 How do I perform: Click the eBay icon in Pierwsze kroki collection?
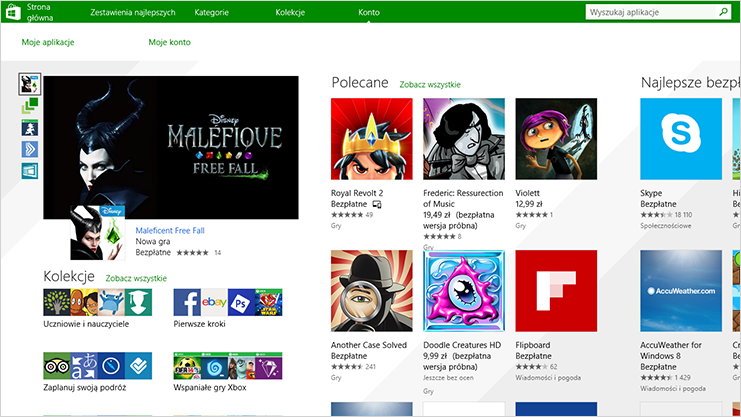214,302
